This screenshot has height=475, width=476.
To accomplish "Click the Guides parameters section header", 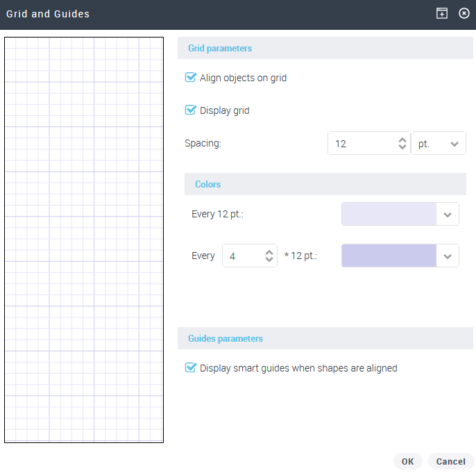I will [x=226, y=338].
